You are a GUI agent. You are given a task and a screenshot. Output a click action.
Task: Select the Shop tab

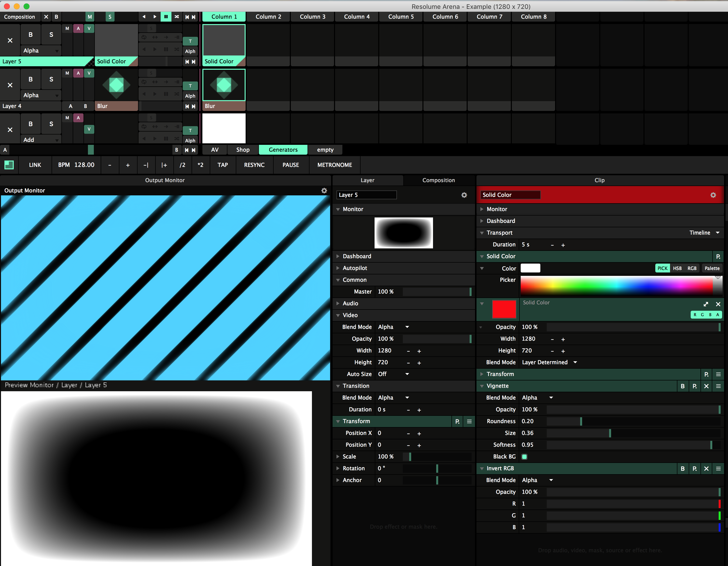click(x=243, y=150)
